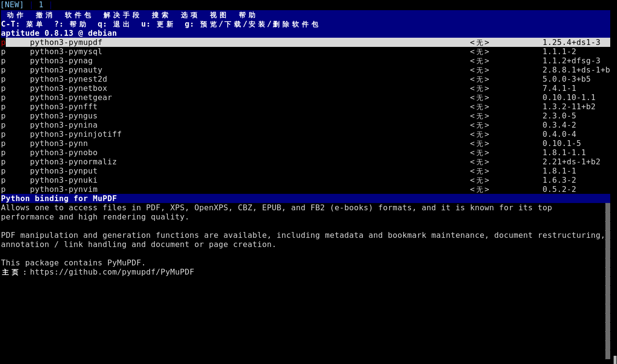Open the 选项 menu
This screenshot has height=364, width=617.
click(x=189, y=15)
